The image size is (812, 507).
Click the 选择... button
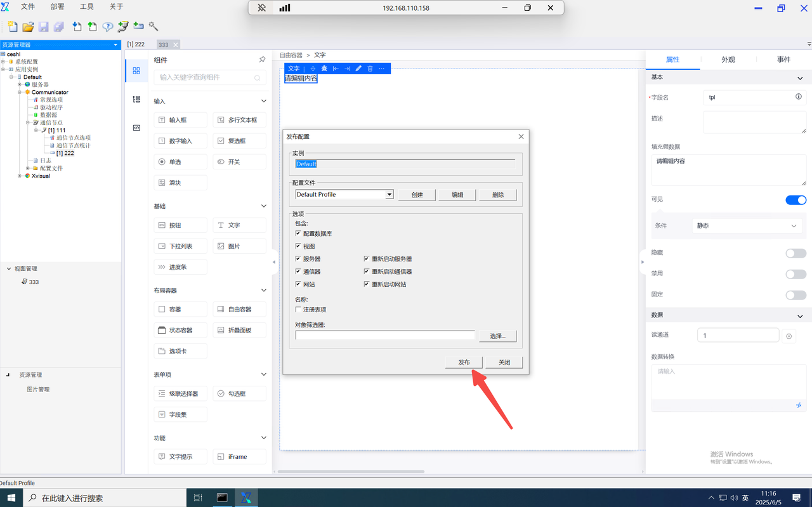click(497, 336)
